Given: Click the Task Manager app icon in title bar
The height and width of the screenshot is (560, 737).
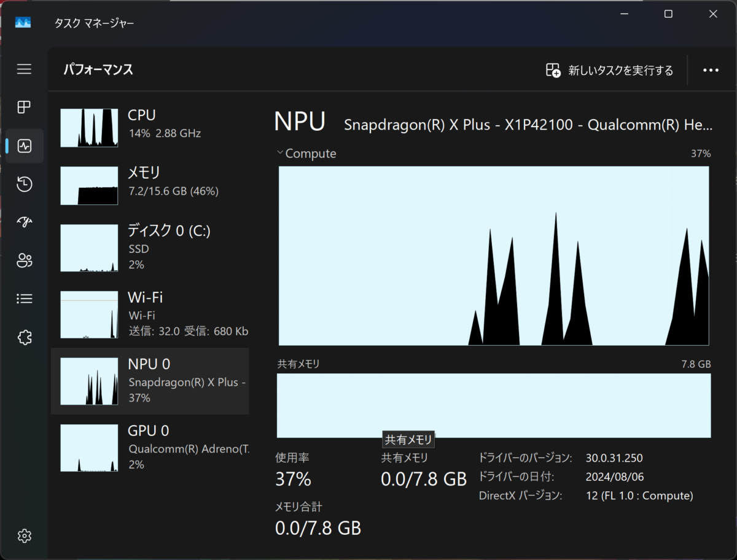Looking at the screenshot, I should [23, 23].
